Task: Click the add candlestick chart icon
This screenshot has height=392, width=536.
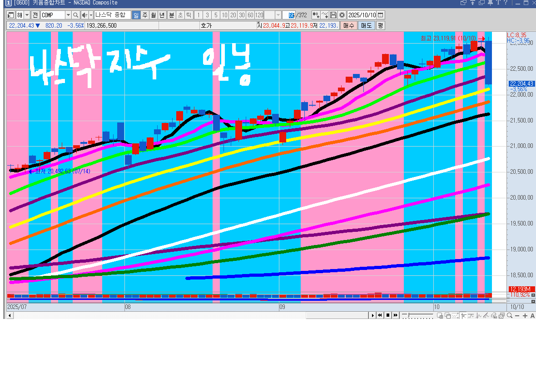Action: tap(316, 15)
